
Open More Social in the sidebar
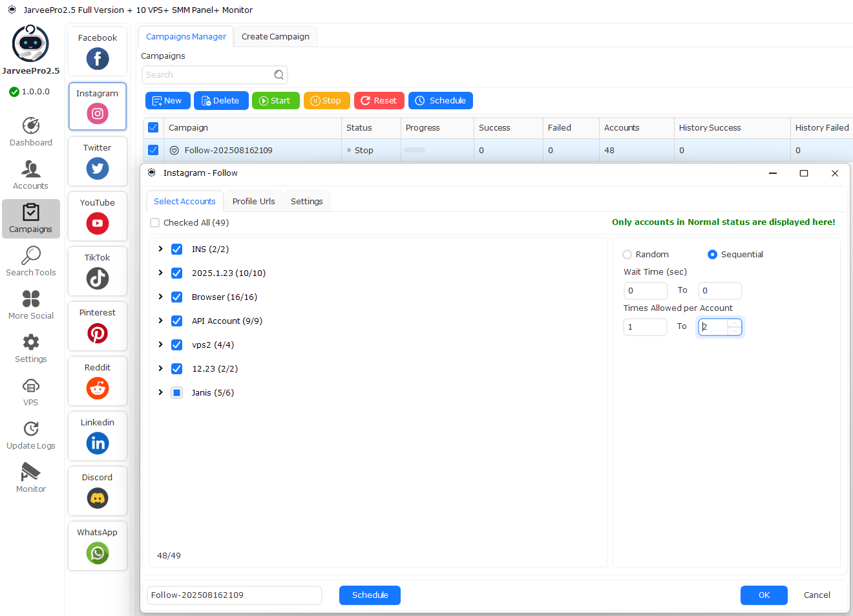click(31, 305)
